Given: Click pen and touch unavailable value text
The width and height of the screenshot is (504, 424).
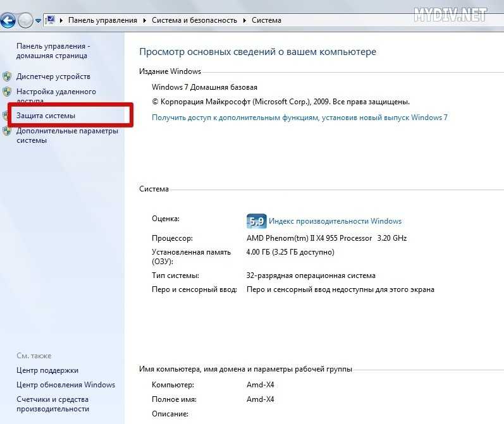Looking at the screenshot, I should tap(340, 289).
